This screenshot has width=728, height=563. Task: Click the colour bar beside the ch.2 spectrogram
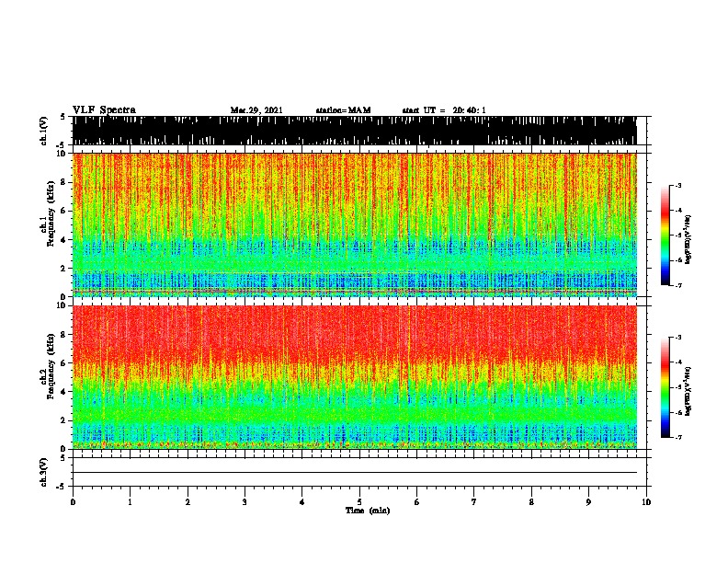665,387
